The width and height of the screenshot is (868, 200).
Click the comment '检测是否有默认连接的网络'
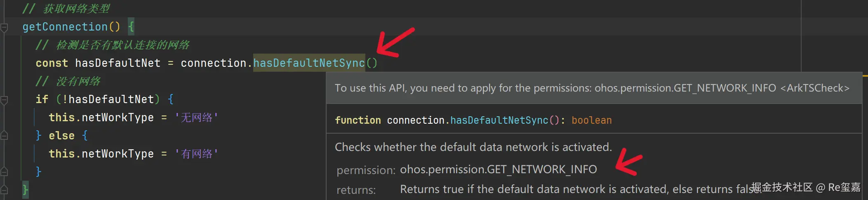pos(122,45)
